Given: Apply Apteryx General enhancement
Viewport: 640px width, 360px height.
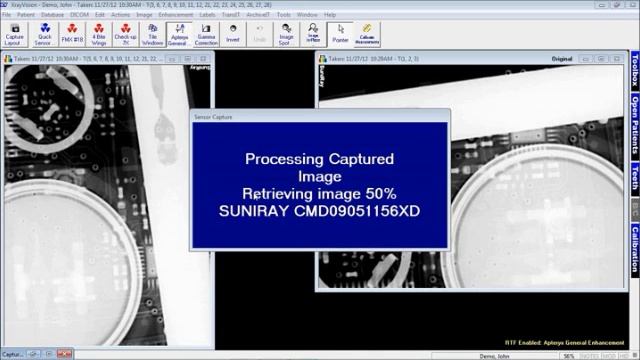Looking at the screenshot, I should 179,35.
